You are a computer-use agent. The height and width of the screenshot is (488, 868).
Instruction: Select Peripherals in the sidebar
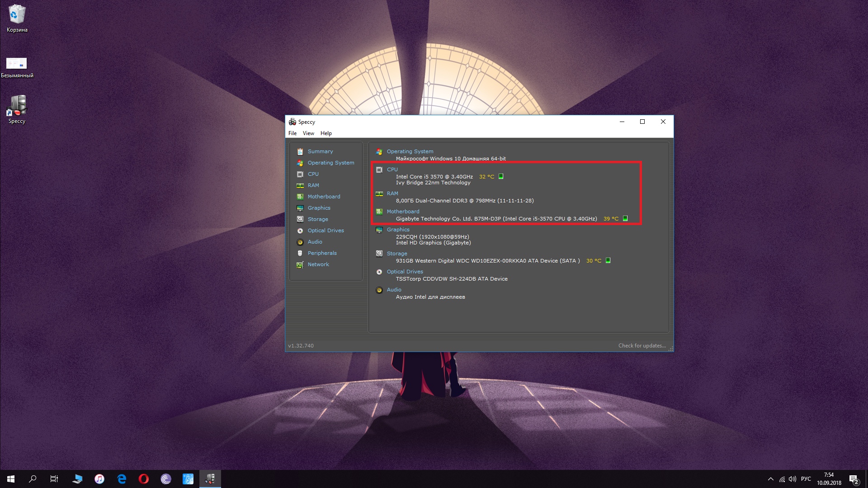322,253
